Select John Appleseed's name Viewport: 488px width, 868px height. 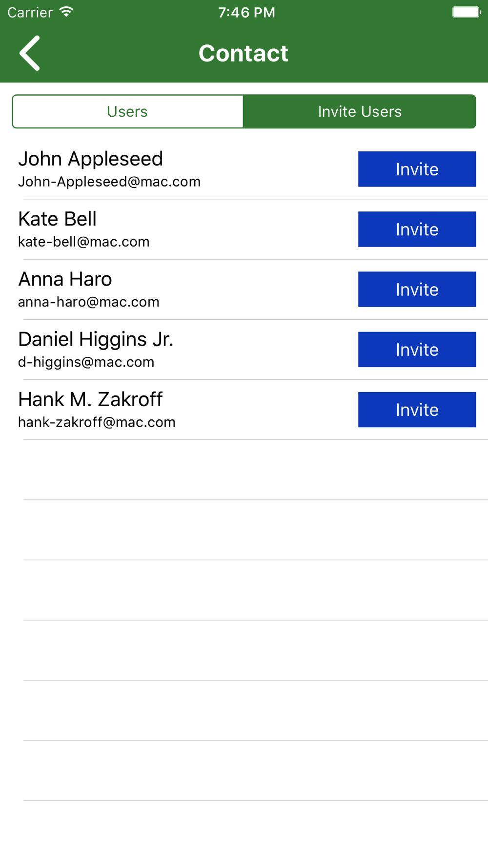90,159
